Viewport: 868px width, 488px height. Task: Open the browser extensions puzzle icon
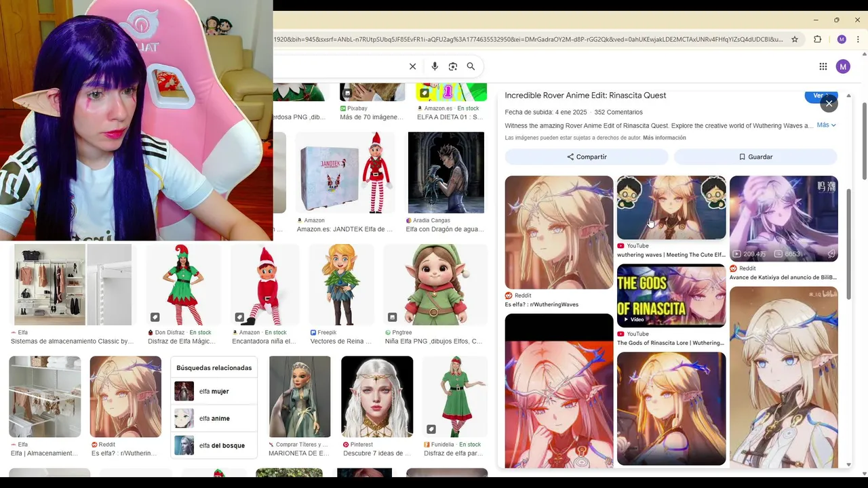point(817,39)
